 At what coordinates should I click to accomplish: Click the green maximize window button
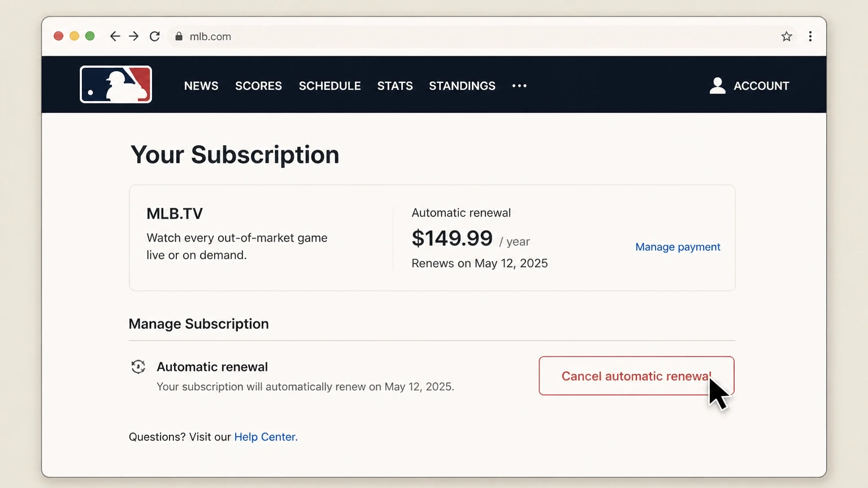pyautogui.click(x=90, y=36)
